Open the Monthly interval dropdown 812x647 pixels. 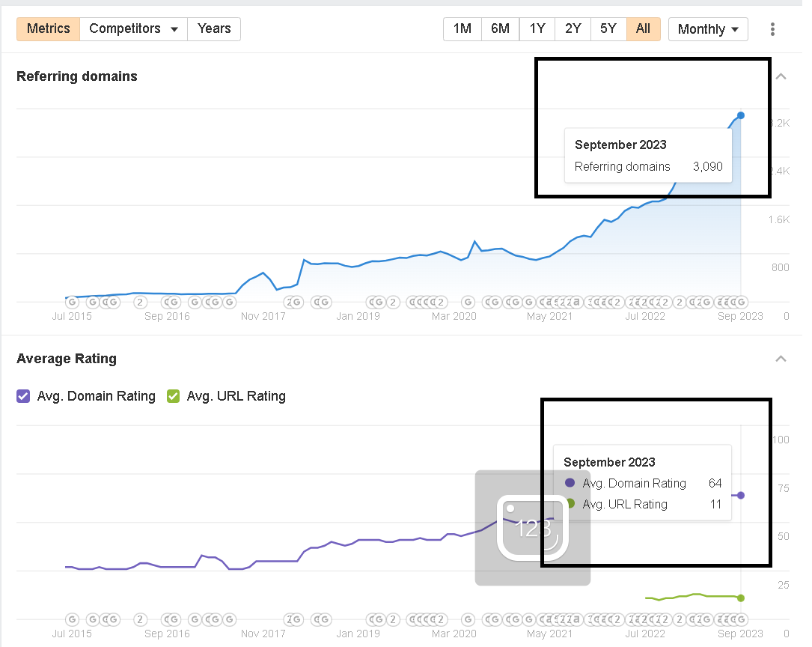708,29
